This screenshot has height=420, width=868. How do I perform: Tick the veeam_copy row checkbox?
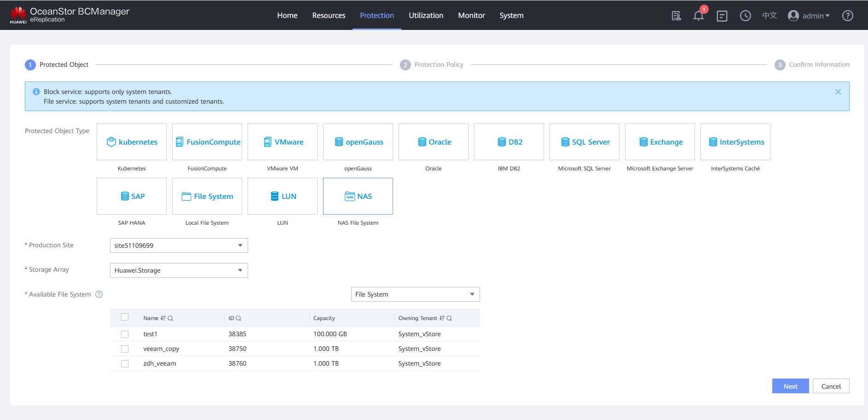(x=125, y=349)
